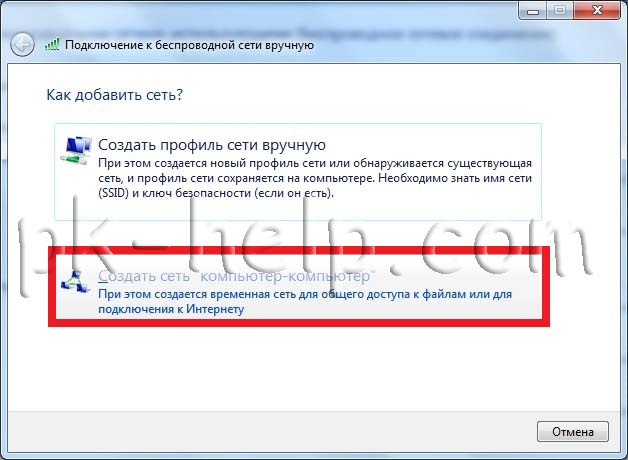Viewport: 628px width, 460px height.
Task: Click the Отмена button
Action: [x=573, y=432]
